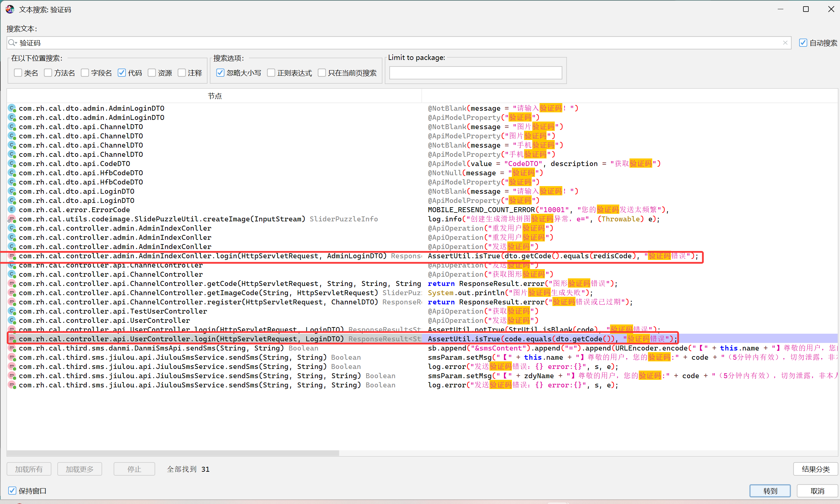The width and height of the screenshot is (840, 504).
Task: Click method icon of ChannelController.getCode row
Action: pos(12,284)
